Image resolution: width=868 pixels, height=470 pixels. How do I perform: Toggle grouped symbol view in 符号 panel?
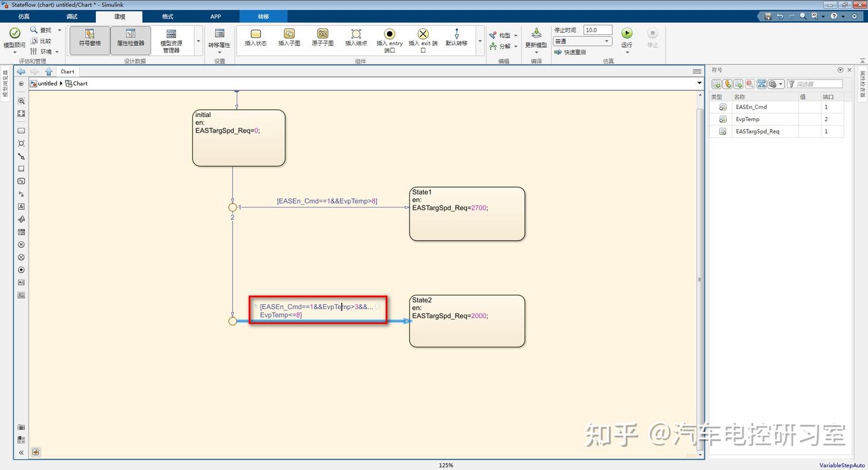pos(761,84)
